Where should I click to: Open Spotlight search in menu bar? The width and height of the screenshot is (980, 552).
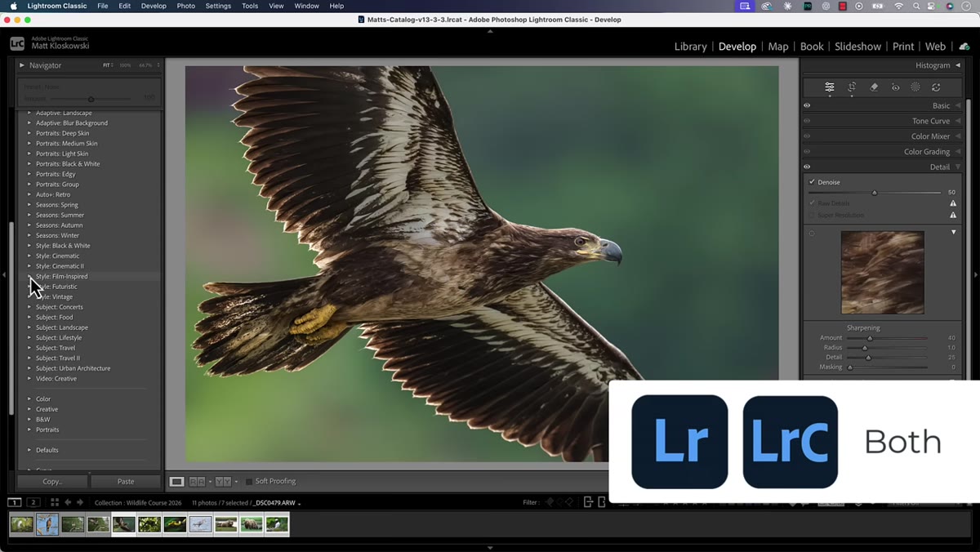coord(916,6)
